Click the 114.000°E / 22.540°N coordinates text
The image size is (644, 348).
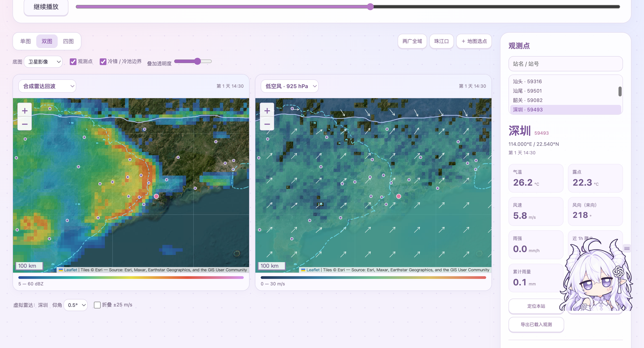pos(534,144)
